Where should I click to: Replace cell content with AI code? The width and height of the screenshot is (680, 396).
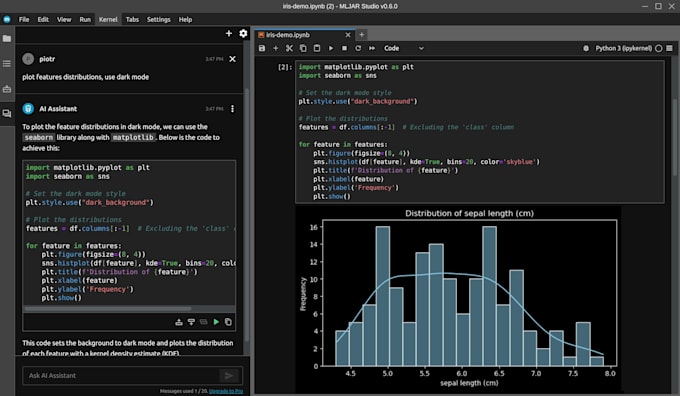pos(204,322)
